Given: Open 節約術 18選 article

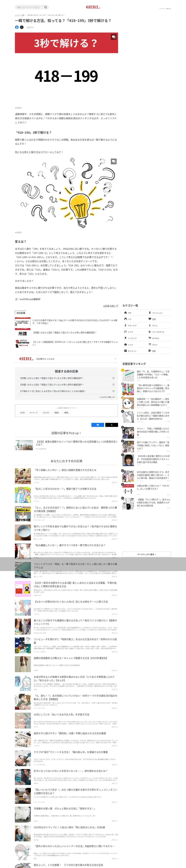Looking at the screenshot, I should coord(66,739).
